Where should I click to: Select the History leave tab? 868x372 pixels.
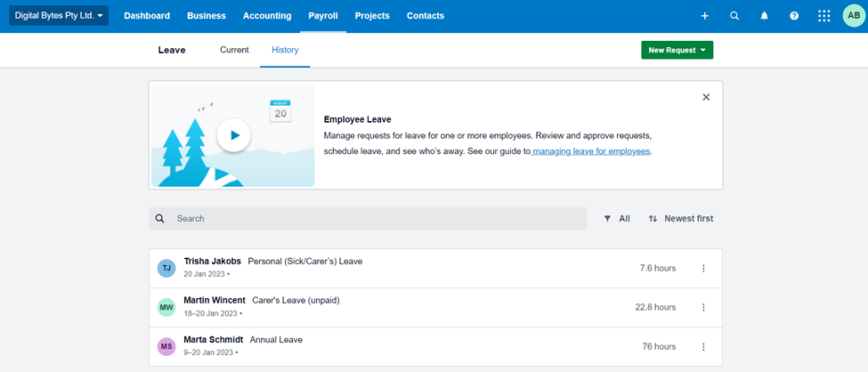tap(285, 50)
